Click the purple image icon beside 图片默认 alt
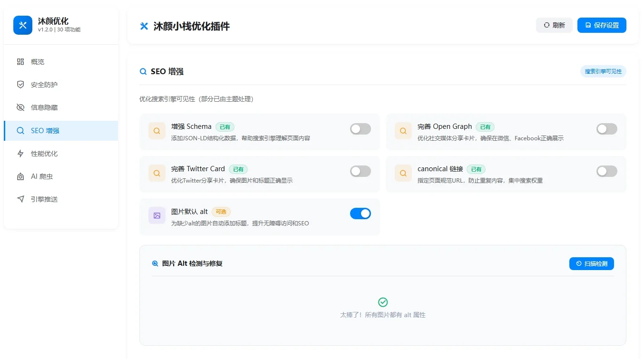The height and width of the screenshot is (359, 644). coord(157,215)
